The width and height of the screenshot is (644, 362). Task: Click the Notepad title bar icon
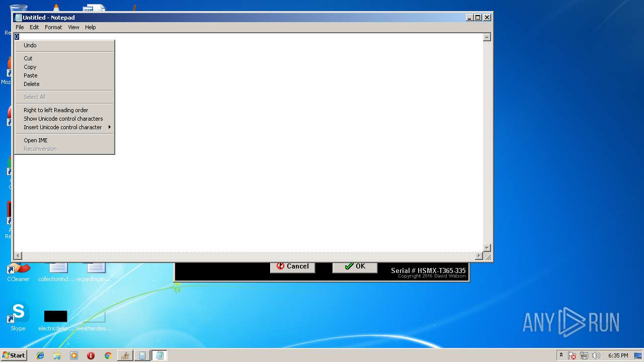(18, 18)
